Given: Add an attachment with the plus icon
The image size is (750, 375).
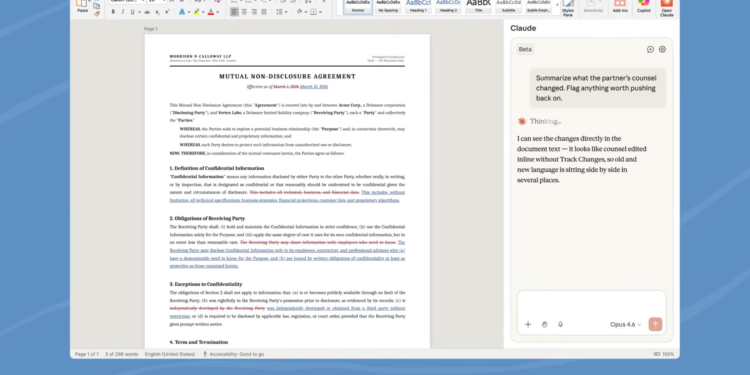Looking at the screenshot, I should coord(528,324).
